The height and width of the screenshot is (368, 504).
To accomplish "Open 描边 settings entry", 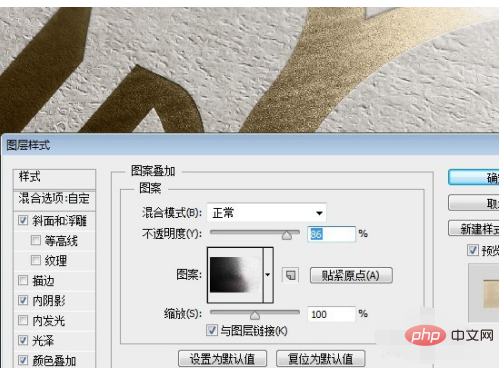I will 43,281.
